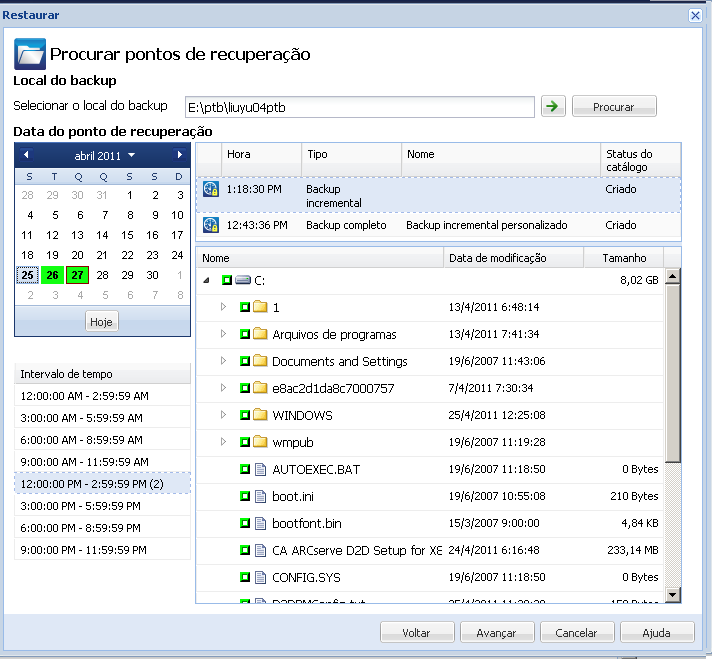Select the 9:00:00 PM - 11:59:59 PM interval
This screenshot has height=659, width=712.
click(x=102, y=550)
